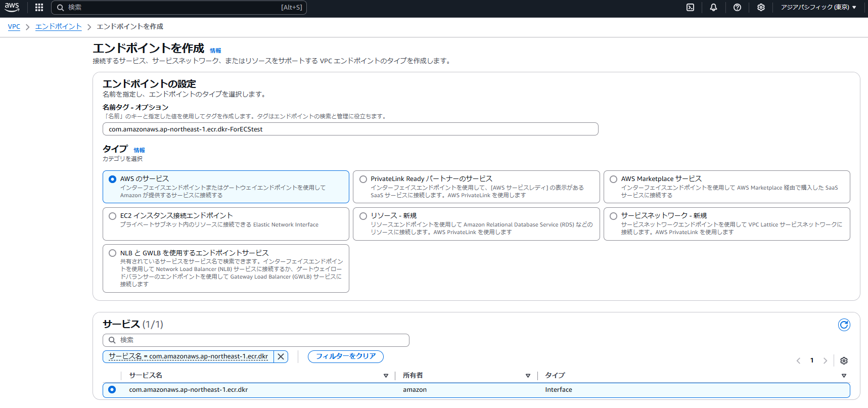Go to VPC breadcrumb
Viewport: 868px width, 408px height.
click(14, 27)
